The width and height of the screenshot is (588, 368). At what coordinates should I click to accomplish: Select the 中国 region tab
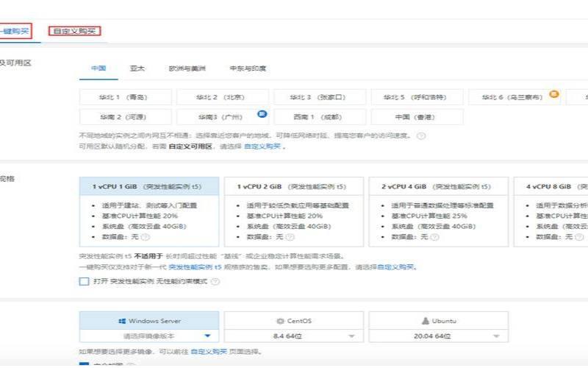click(x=98, y=68)
